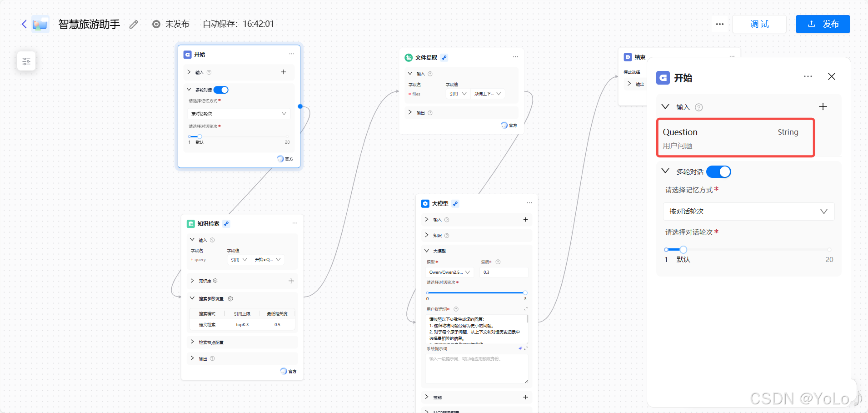Viewport: 868px width, 413px height.
Task: Click the wrench icon beside 知识检索
Action: (226, 224)
